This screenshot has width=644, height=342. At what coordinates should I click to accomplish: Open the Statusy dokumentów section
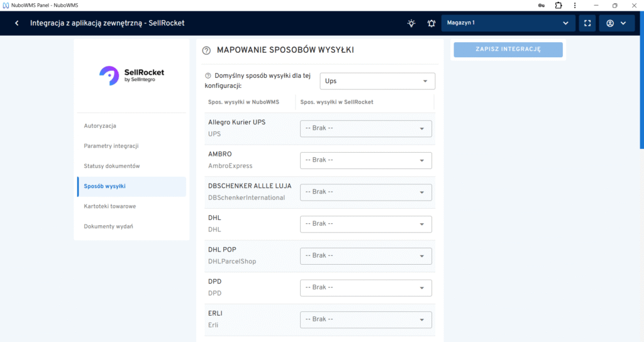tap(112, 166)
